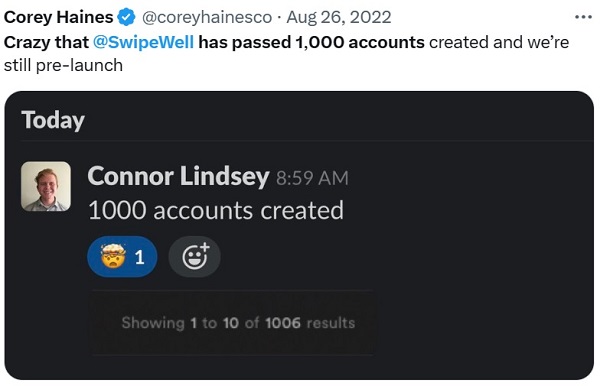Click the word "results" in the pagination bar
The width and height of the screenshot is (600, 386).
click(x=331, y=323)
